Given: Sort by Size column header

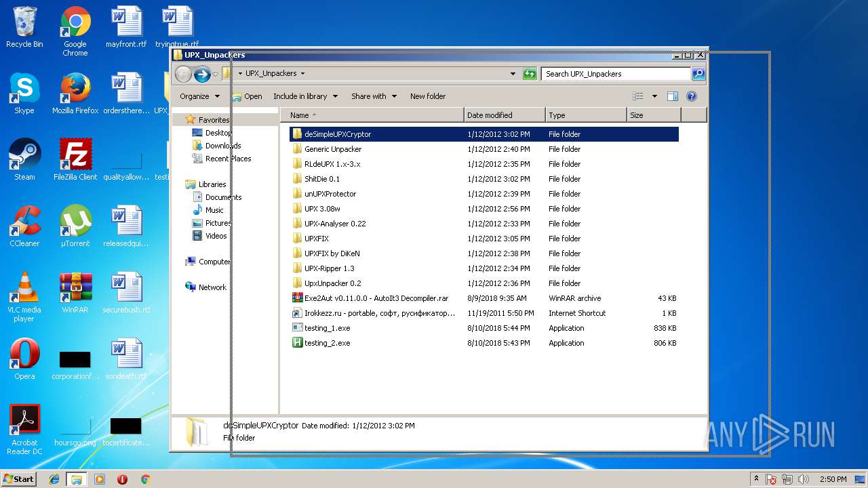Looking at the screenshot, I should [x=654, y=115].
